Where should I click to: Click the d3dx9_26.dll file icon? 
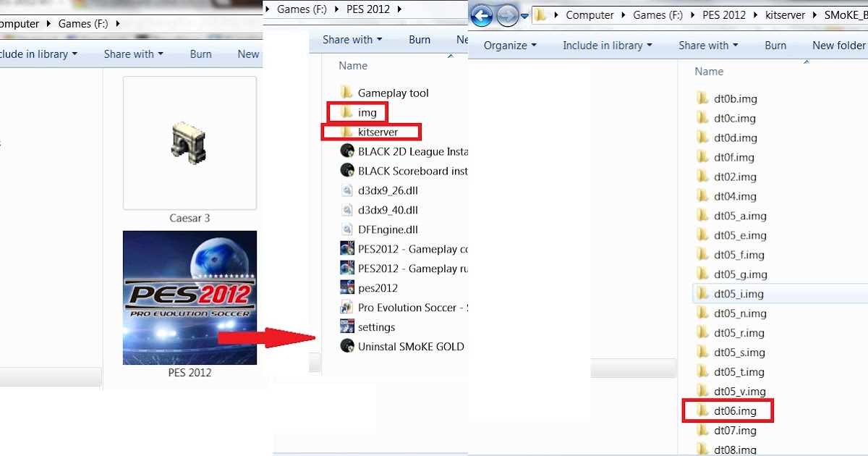(346, 190)
